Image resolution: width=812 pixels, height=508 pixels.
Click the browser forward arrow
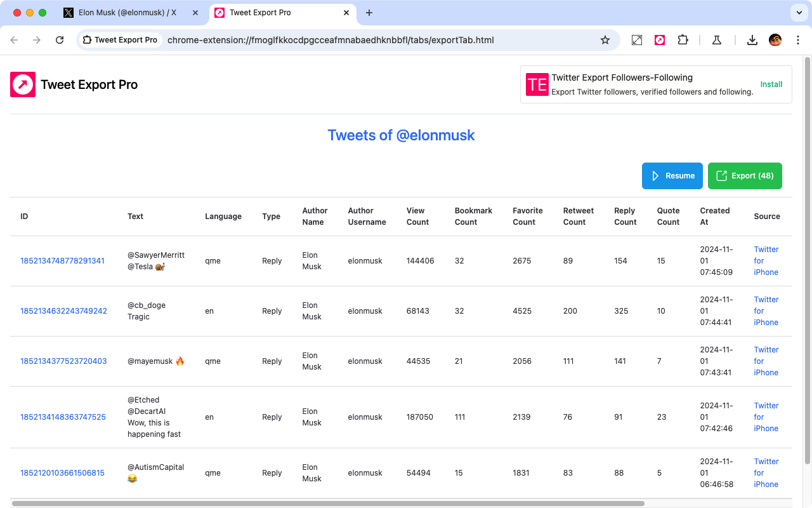tap(37, 40)
